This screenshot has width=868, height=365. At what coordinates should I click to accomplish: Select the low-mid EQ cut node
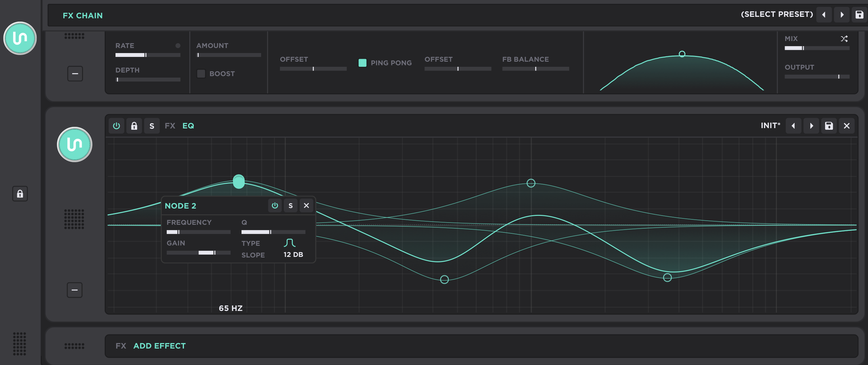tap(444, 279)
